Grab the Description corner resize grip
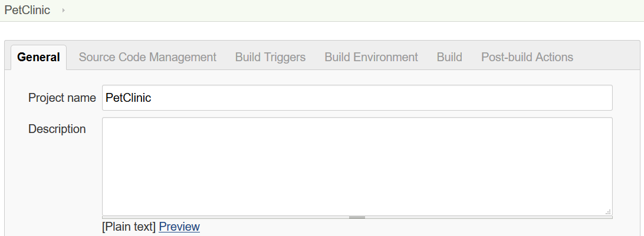The image size is (644, 236). tap(608, 212)
